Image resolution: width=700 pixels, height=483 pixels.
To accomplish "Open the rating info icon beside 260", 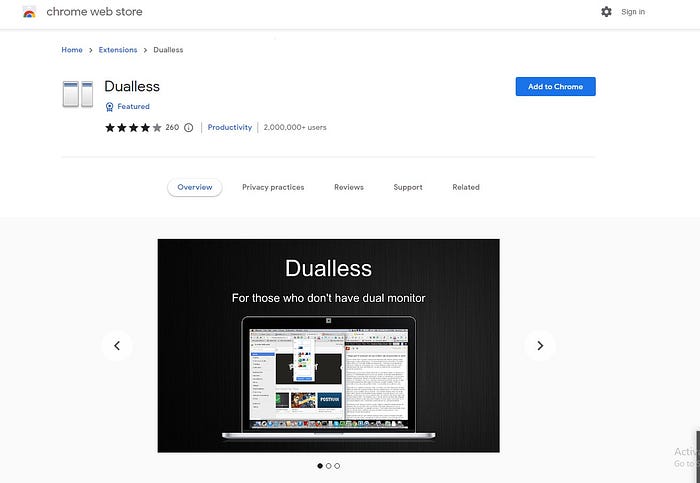I will pos(188,128).
